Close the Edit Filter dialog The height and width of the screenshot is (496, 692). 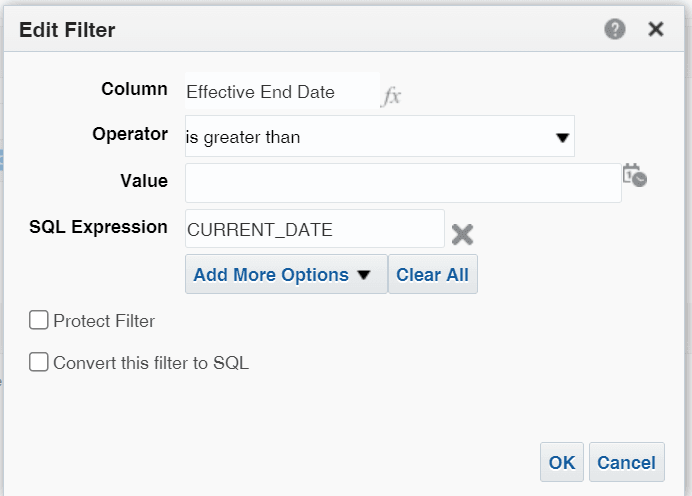pyautogui.click(x=656, y=29)
